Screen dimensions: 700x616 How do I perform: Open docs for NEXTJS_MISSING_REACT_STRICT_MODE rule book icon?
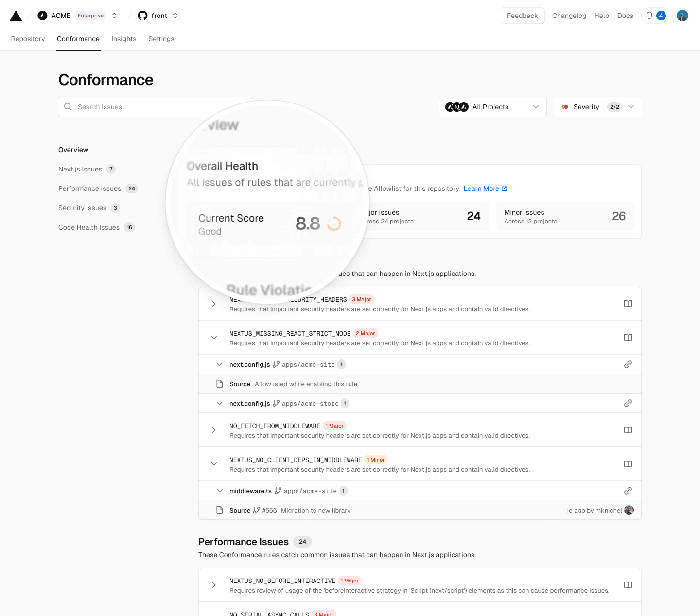(x=628, y=338)
